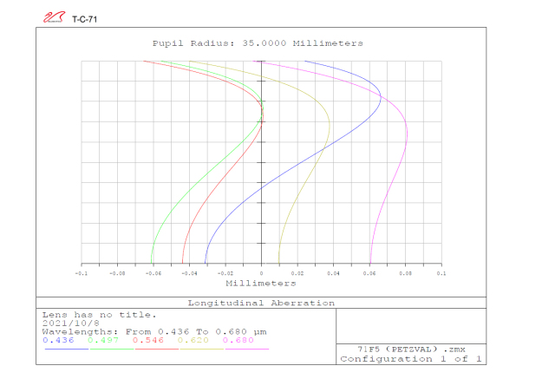Click the 0.1 tick label on x-axis
Image resolution: width=555 pixels, height=392 pixels.
pos(441,272)
